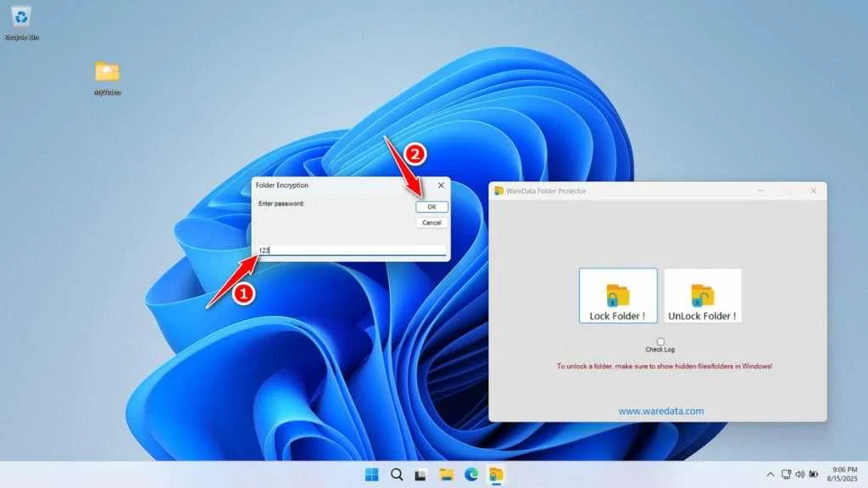Open Task View from the taskbar
Viewport: 868px width, 488px height.
420,474
